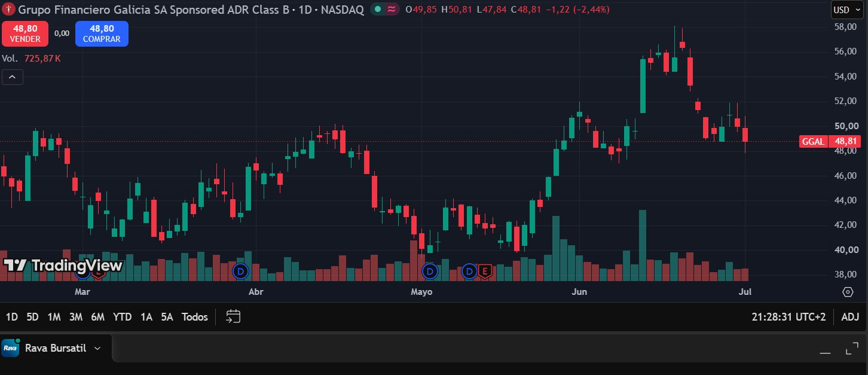Click the H50,81 high value
Viewport: 868px width, 375px height.
coord(457,10)
